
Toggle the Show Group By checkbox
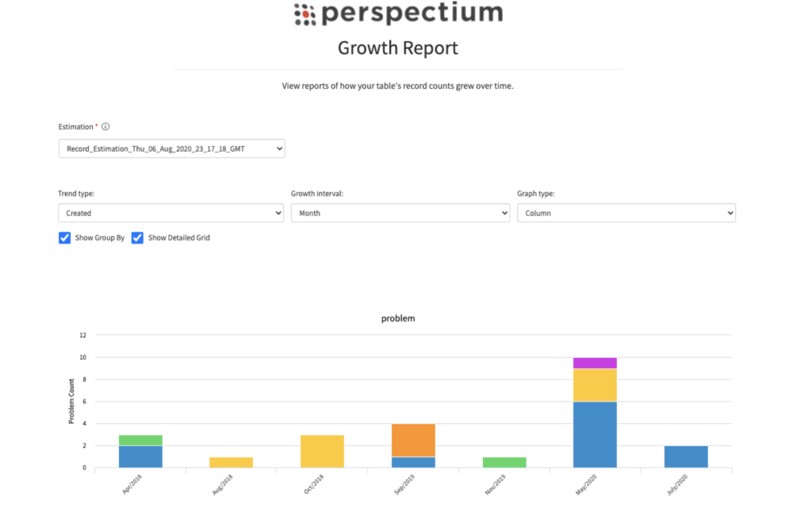(65, 237)
